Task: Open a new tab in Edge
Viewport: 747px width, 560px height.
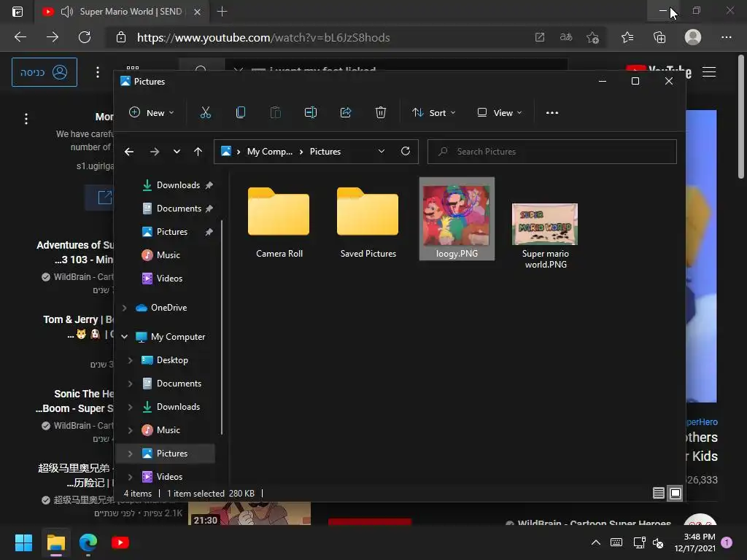Action: point(222,12)
